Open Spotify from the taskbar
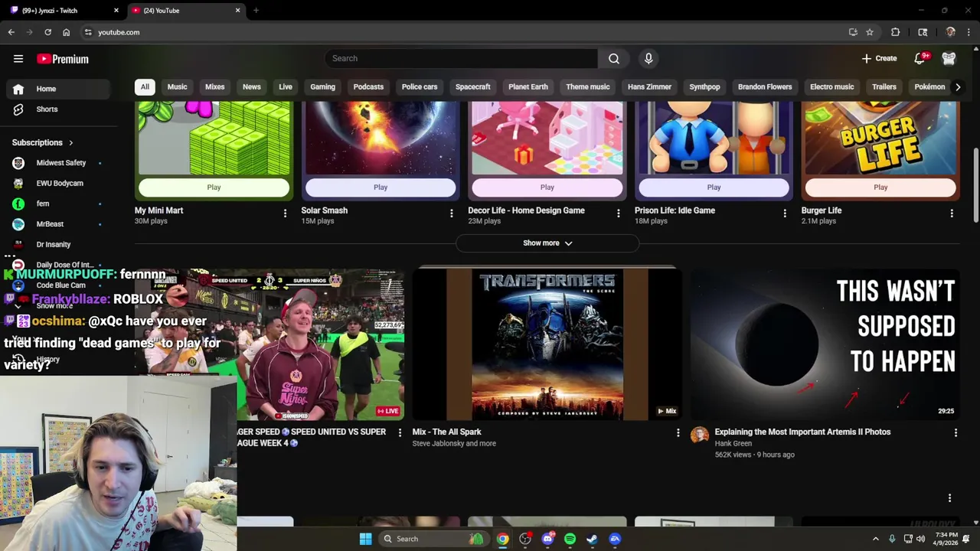This screenshot has height=551, width=980. pyautogui.click(x=570, y=539)
